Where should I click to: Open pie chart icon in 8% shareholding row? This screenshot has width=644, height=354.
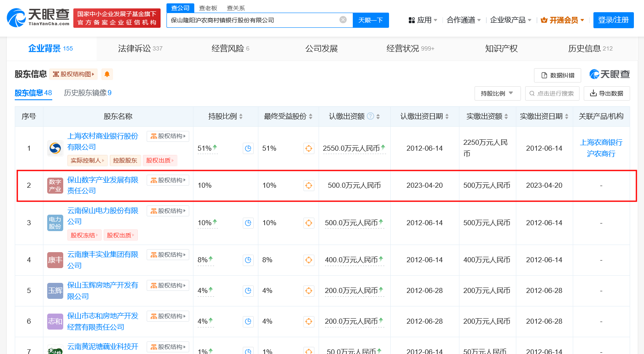248,260
